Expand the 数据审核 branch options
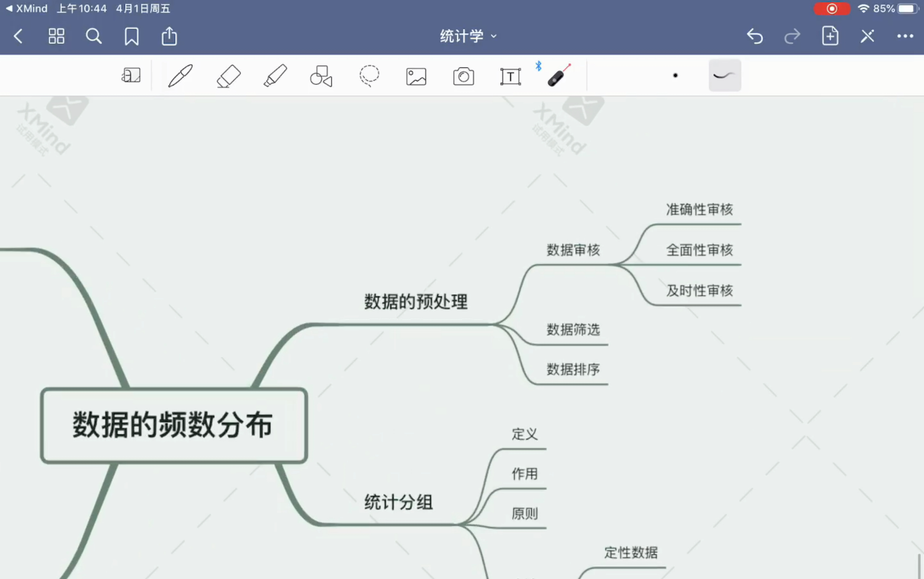 tap(573, 249)
